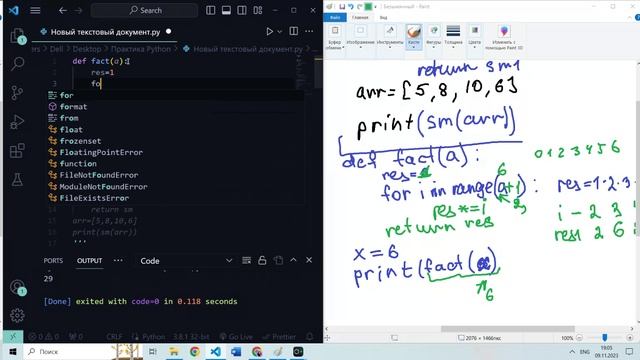Click the Go Live status button
Viewport: 640px width, 360px height.
coord(236,337)
